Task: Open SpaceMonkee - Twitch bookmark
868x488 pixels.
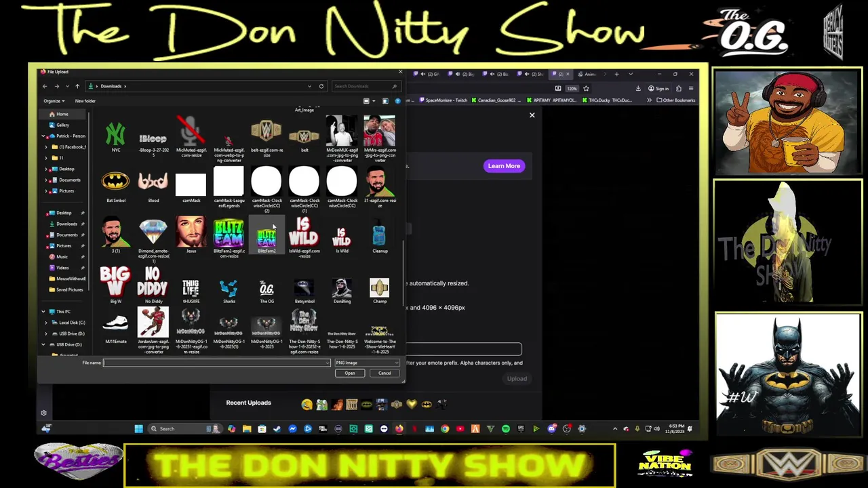Action: [x=443, y=100]
